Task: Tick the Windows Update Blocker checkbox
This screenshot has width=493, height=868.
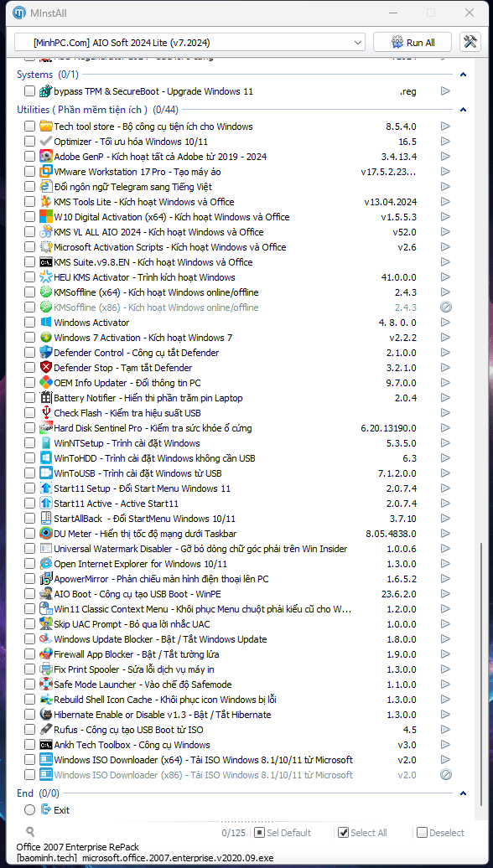Action: click(x=29, y=638)
